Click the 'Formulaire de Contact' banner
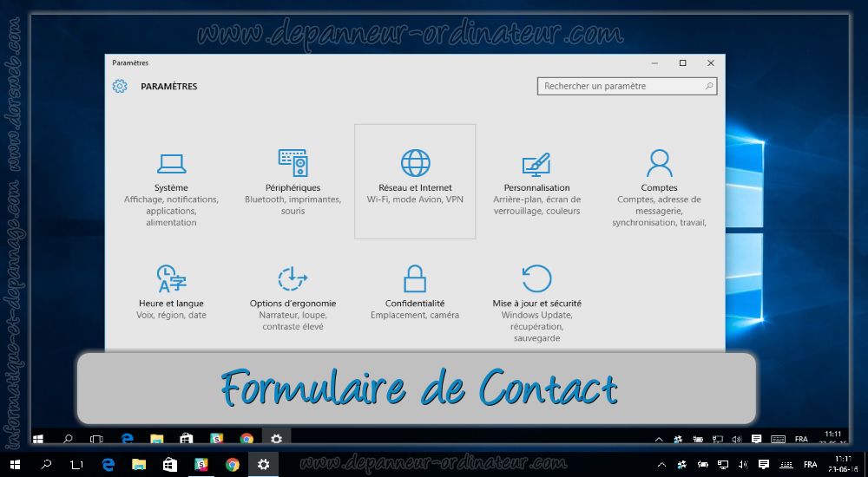 click(417, 389)
